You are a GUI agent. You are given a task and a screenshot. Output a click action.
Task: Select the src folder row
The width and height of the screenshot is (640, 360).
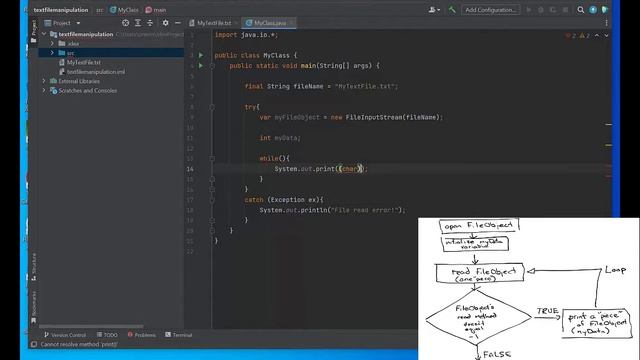click(x=111, y=53)
